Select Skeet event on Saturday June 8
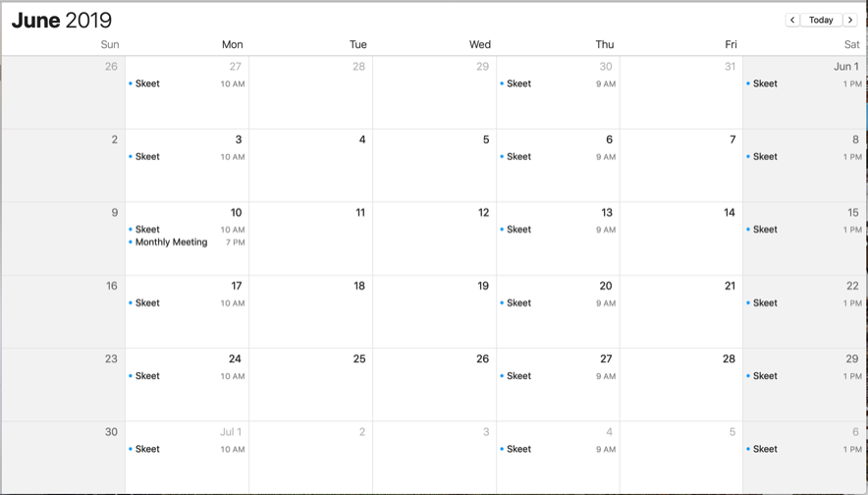 (x=804, y=157)
